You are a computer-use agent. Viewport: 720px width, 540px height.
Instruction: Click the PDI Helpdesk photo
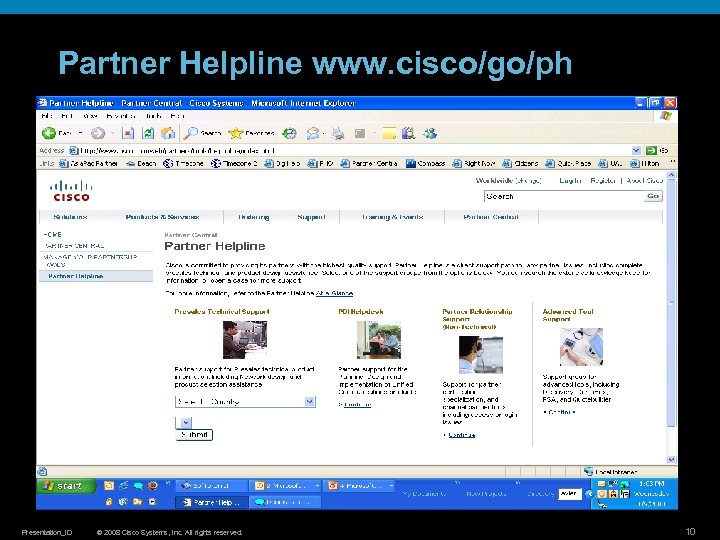[379, 339]
